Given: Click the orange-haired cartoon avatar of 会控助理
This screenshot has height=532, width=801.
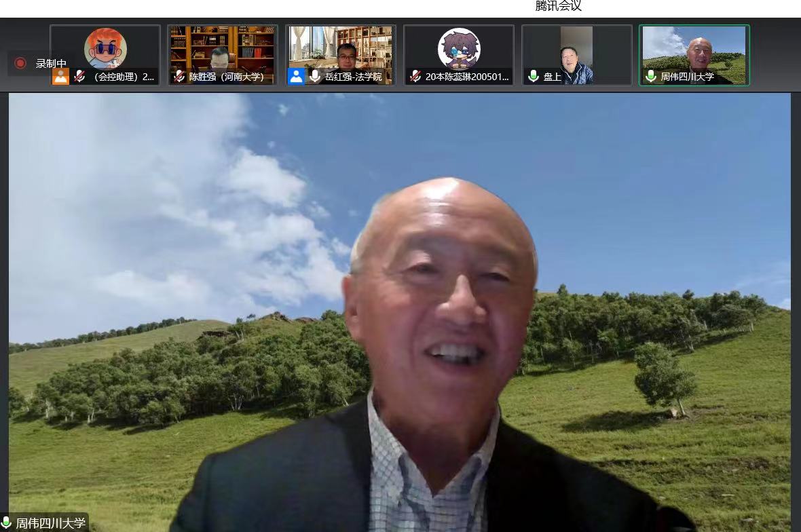Looking at the screenshot, I should click(x=105, y=47).
